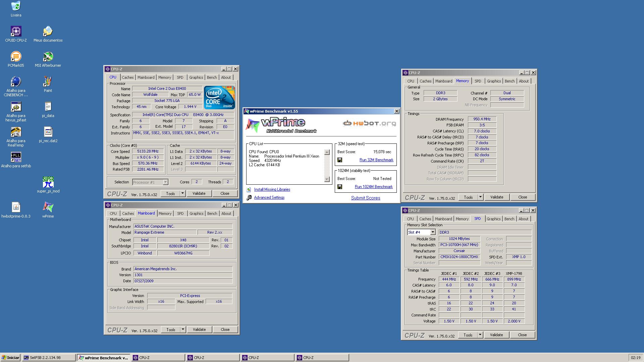This screenshot has height=362, width=644.
Task: Open Tools dropdown arrow in Mainboard window
Action: pos(183,329)
